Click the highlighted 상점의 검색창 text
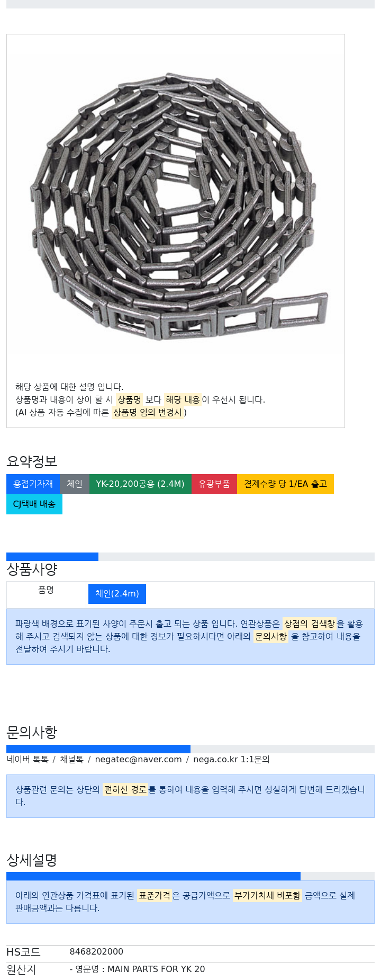This screenshot has width=381, height=980. tap(310, 623)
